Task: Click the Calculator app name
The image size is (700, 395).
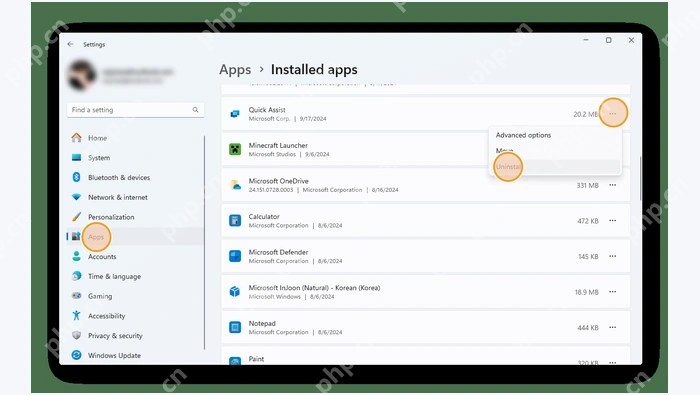Action: [264, 216]
